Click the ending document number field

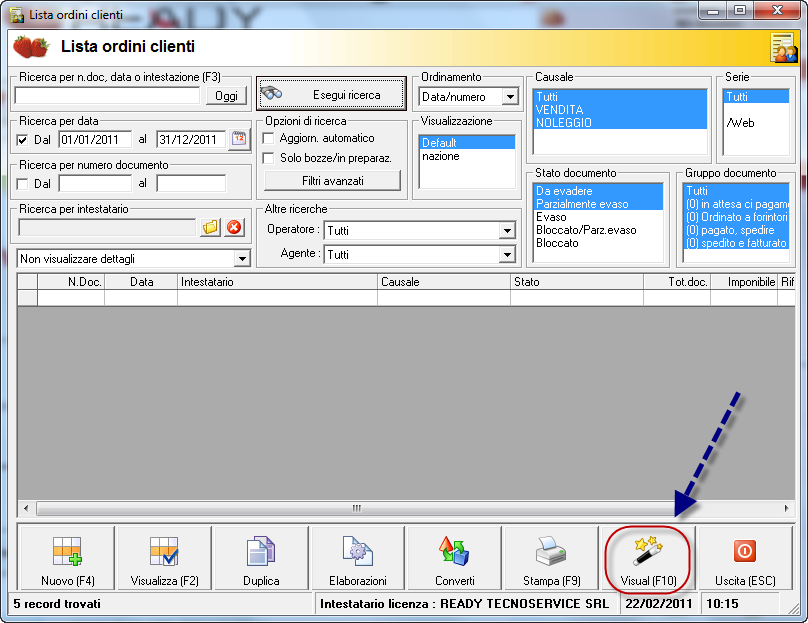pos(191,183)
